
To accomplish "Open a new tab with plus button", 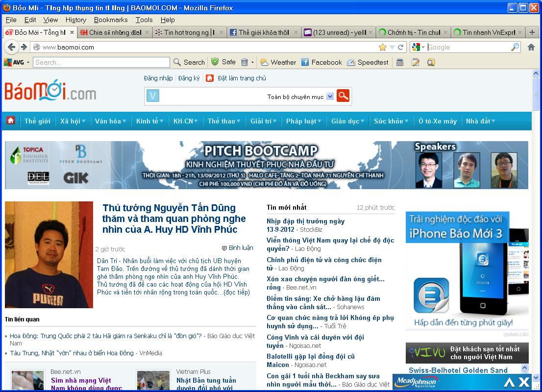I will [x=532, y=32].
